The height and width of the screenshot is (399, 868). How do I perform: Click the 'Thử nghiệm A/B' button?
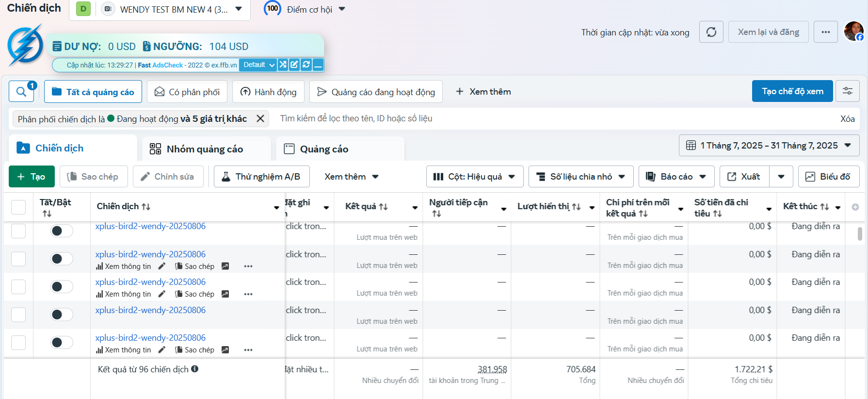262,177
